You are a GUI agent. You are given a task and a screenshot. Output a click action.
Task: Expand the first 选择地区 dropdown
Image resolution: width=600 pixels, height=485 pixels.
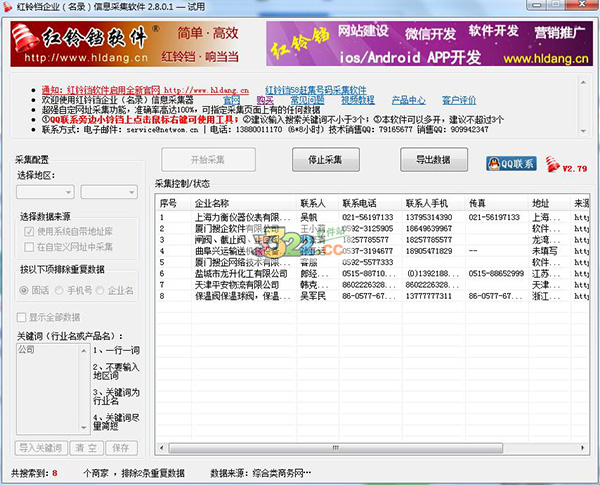point(45,192)
